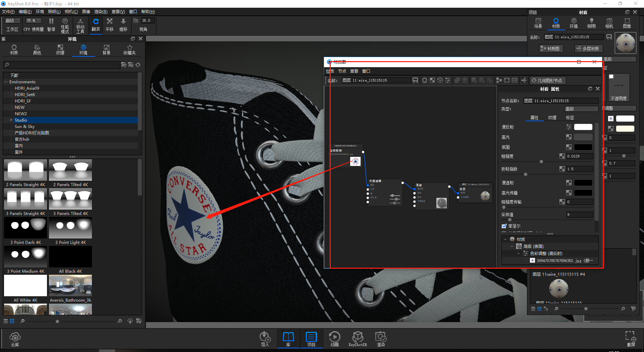Open the 高级 material type dropdown
This screenshot has height=352, width=644.
[x=581, y=108]
